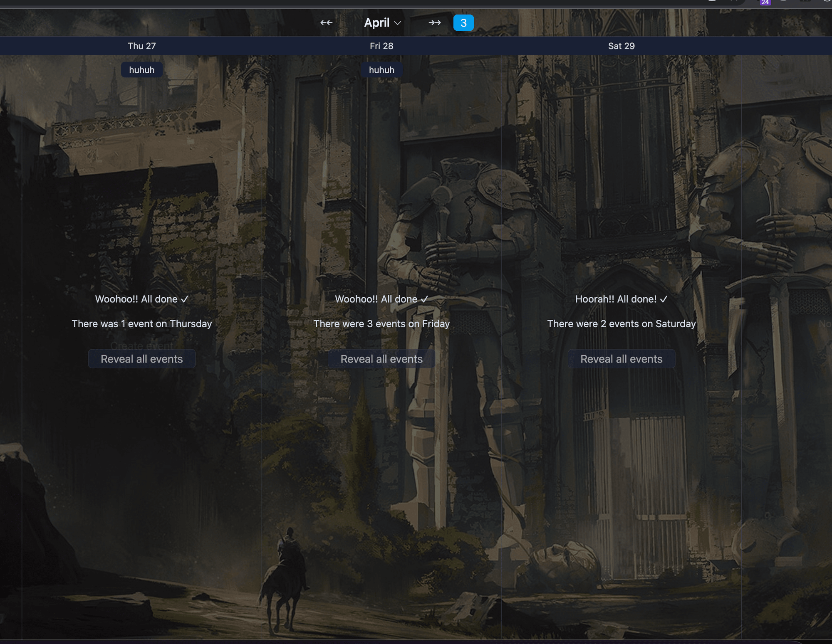Image resolution: width=832 pixels, height=644 pixels.
Task: Click faded Create event text on Thursday
Action: (141, 345)
